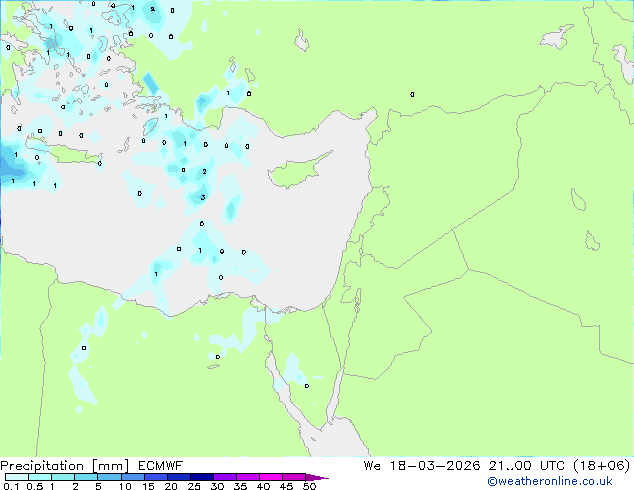Pick the 10–15 mm blue legend segment
This screenshot has height=490, width=634.
(x=132, y=477)
